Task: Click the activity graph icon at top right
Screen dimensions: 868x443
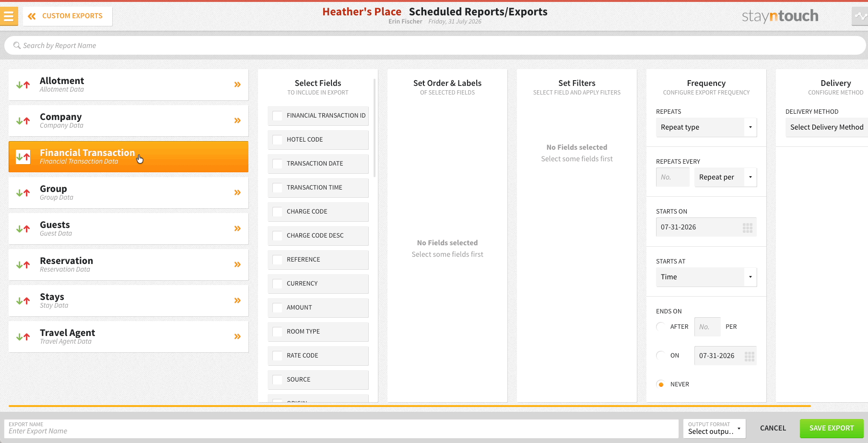Action: point(860,16)
